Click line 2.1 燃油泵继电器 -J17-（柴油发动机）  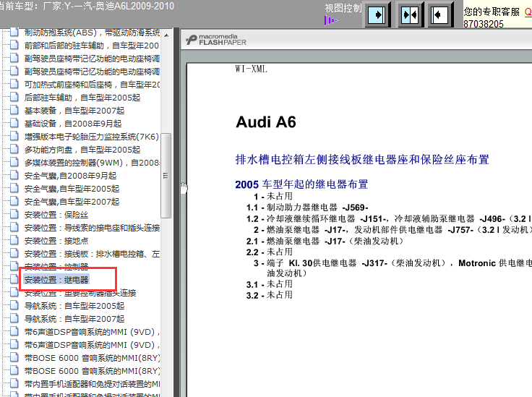[325, 241]
